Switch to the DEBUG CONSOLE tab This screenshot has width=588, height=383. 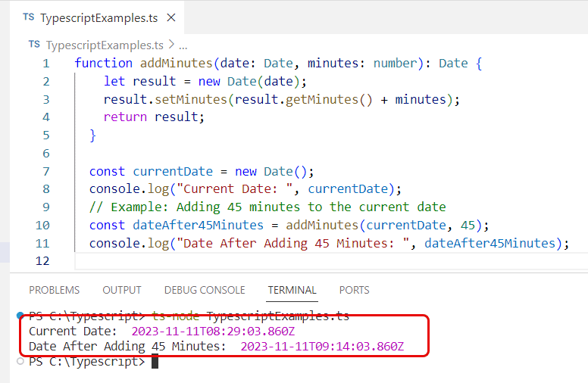pos(205,290)
